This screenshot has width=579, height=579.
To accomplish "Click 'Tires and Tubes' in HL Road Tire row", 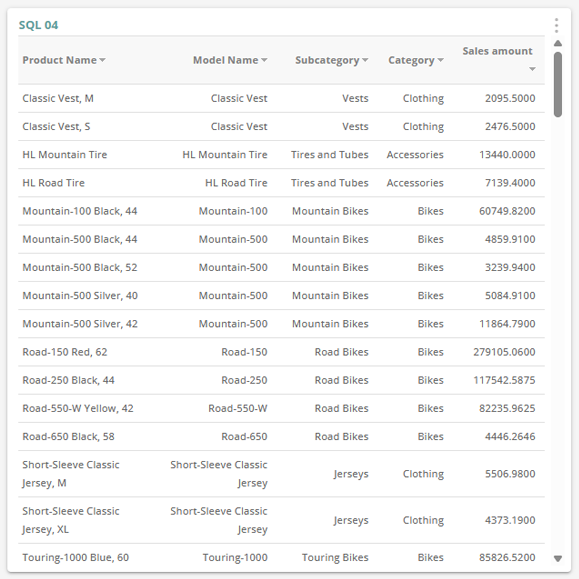I will coord(330,183).
